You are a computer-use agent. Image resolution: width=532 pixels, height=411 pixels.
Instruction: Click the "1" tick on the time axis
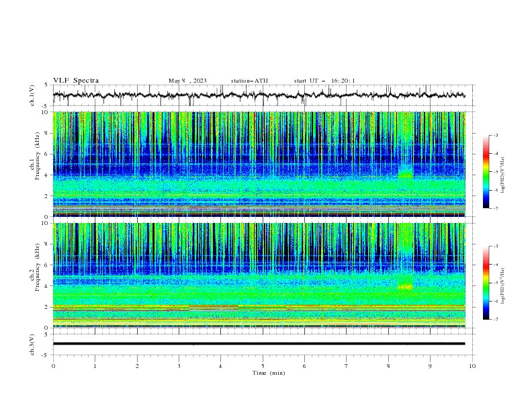(95, 366)
